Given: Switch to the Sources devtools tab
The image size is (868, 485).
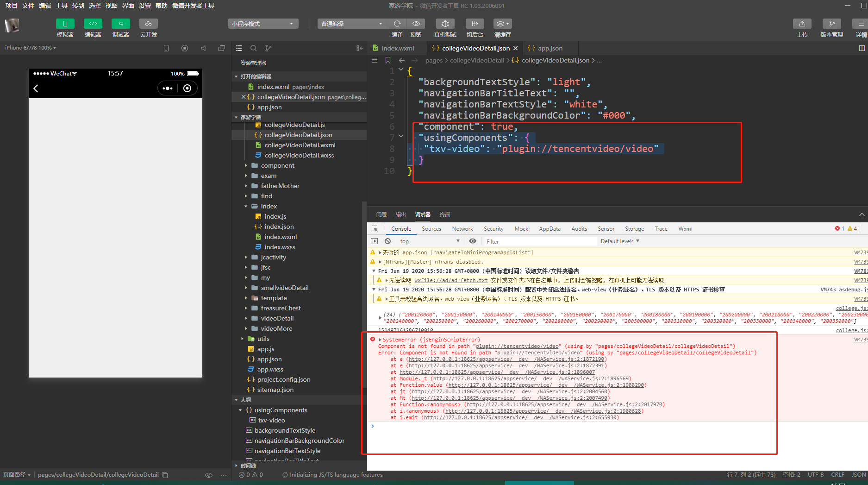Looking at the screenshot, I should coord(431,229).
